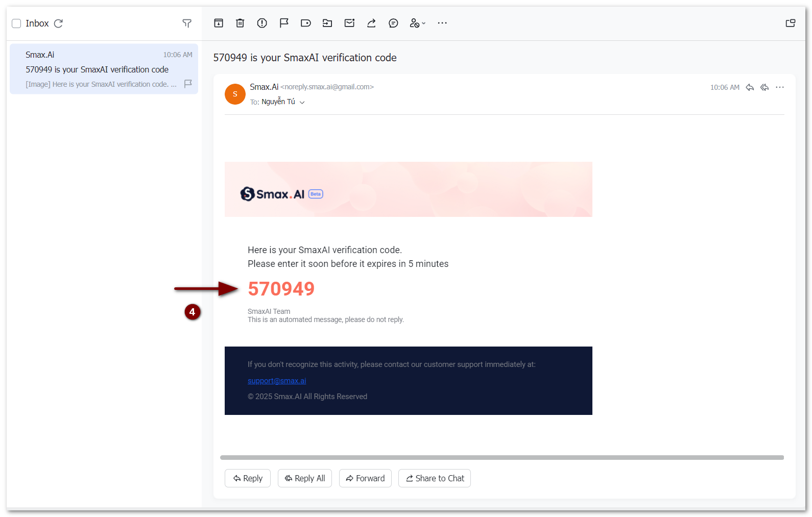Open the message header three-dot menu
Screen dimensions: 812x517
click(779, 87)
